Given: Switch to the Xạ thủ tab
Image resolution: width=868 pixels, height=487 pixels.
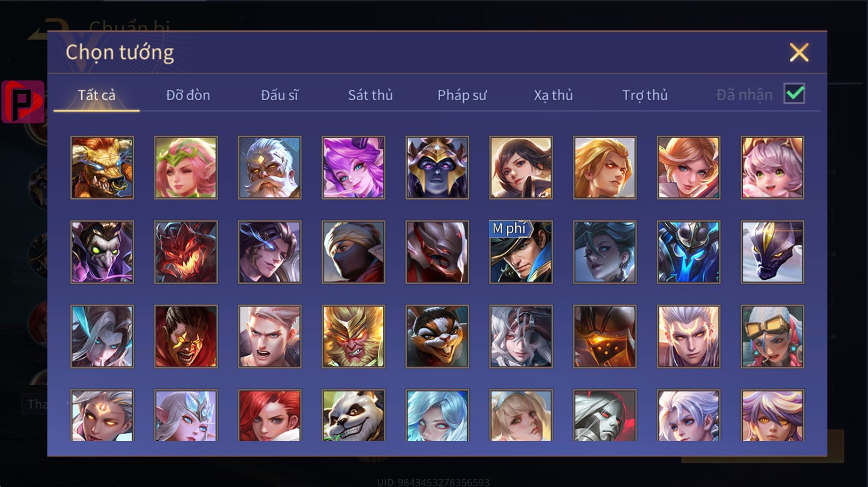Looking at the screenshot, I should tap(553, 95).
